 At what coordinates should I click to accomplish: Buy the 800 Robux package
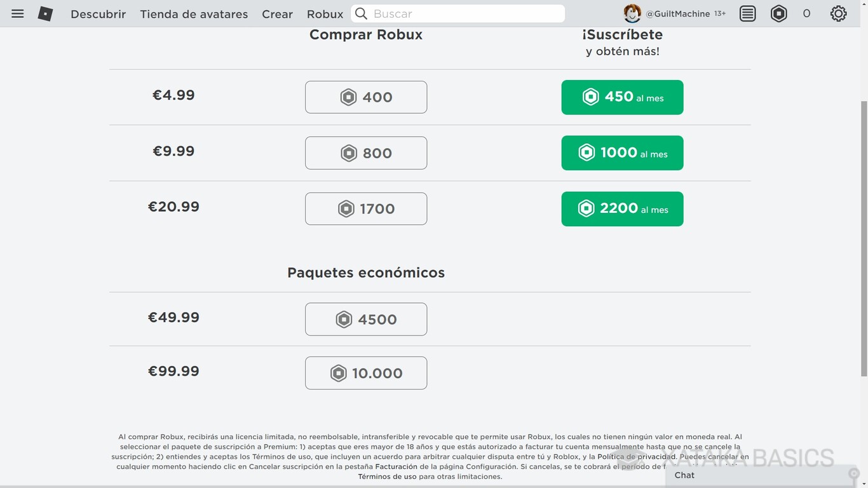click(x=365, y=152)
